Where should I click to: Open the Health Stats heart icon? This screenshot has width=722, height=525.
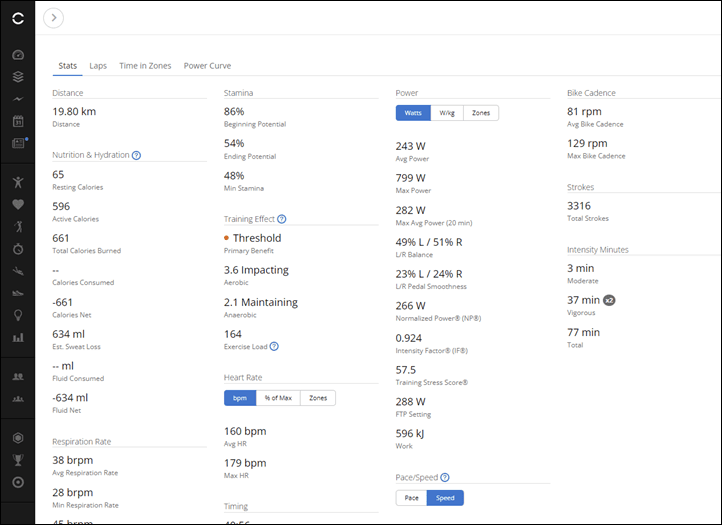18,204
